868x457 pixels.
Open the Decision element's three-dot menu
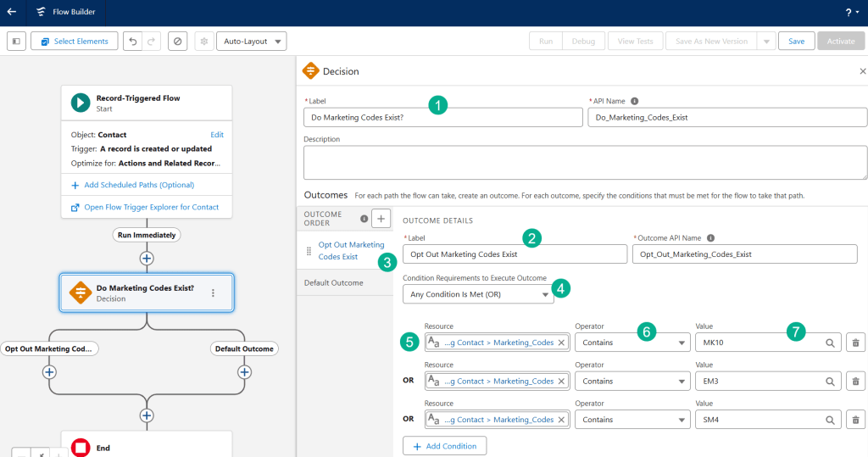pyautogui.click(x=213, y=293)
